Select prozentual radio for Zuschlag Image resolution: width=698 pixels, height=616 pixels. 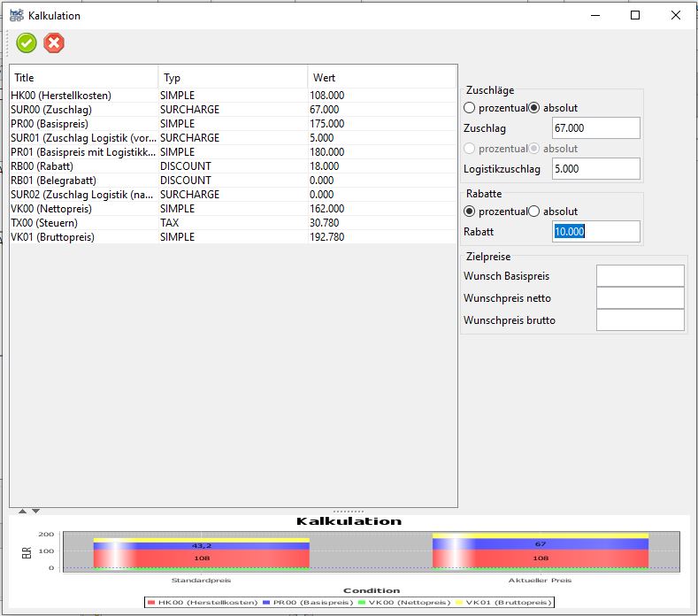point(470,108)
